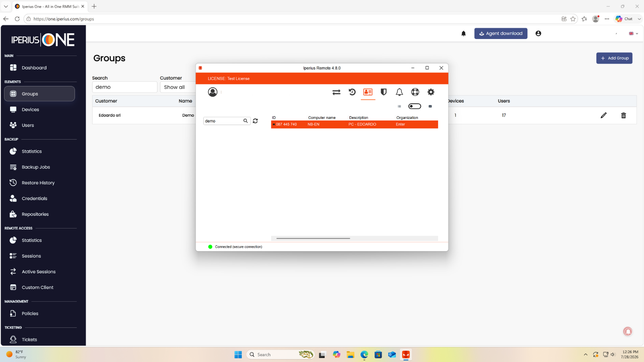Click the magnifier search icon in Remote
Viewport: 644px width, 362px height.
tap(246, 121)
